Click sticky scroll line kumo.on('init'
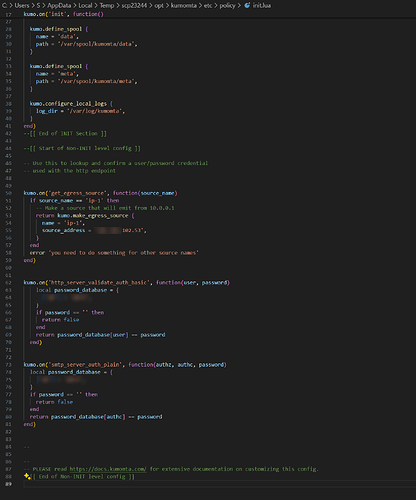The height and width of the screenshot is (500, 416). 63,14
